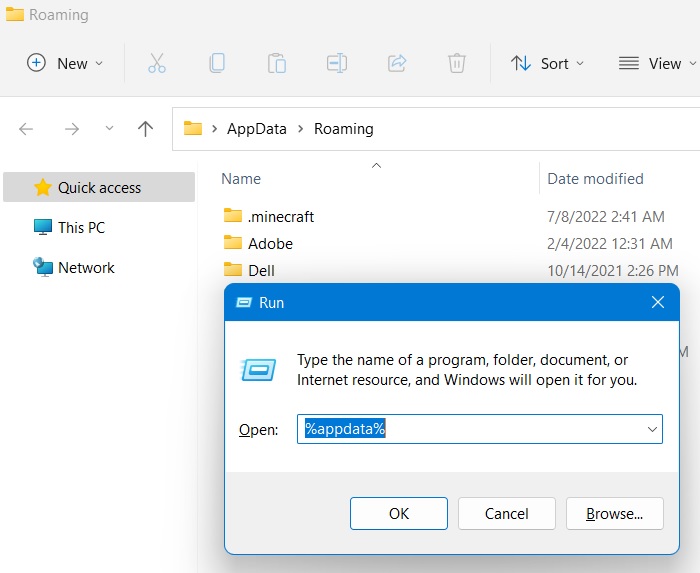Click the Copy icon in toolbar
The width and height of the screenshot is (700, 573).
(x=217, y=63)
